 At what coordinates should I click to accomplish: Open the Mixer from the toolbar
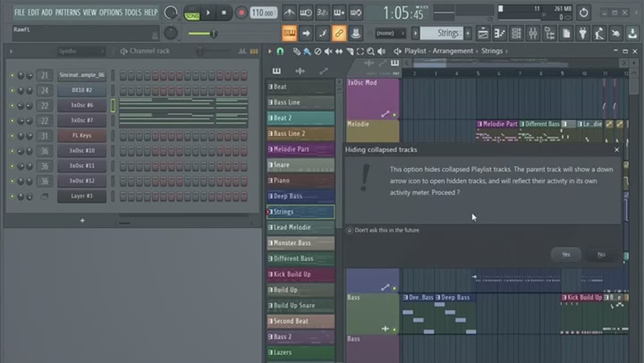[x=533, y=34]
